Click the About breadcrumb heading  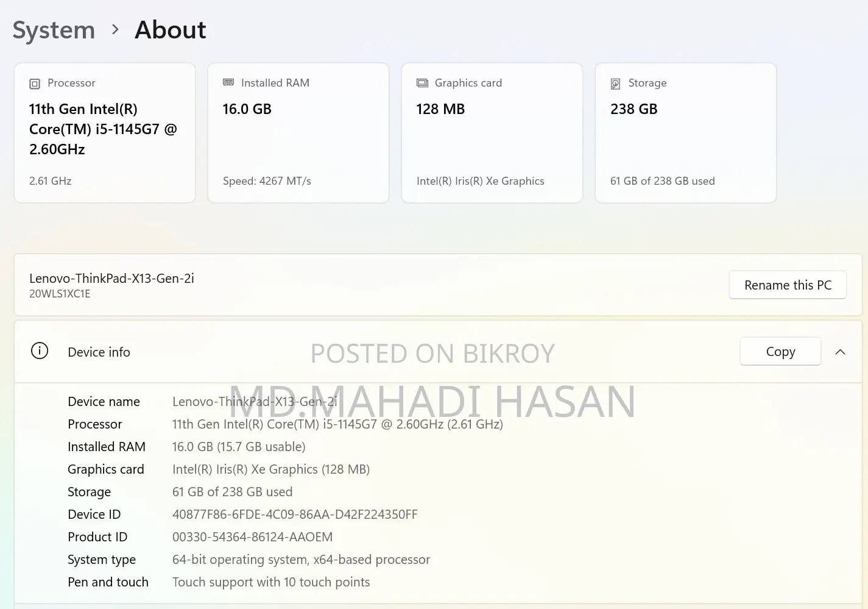click(171, 30)
